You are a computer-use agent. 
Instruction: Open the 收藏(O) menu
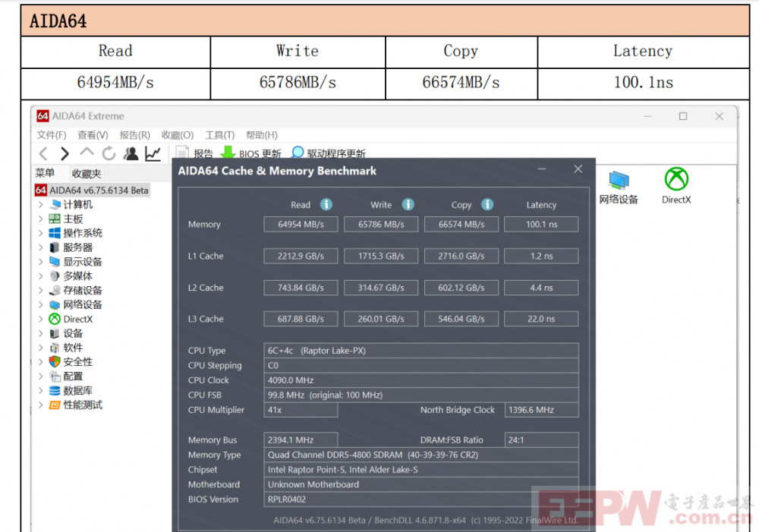click(177, 135)
